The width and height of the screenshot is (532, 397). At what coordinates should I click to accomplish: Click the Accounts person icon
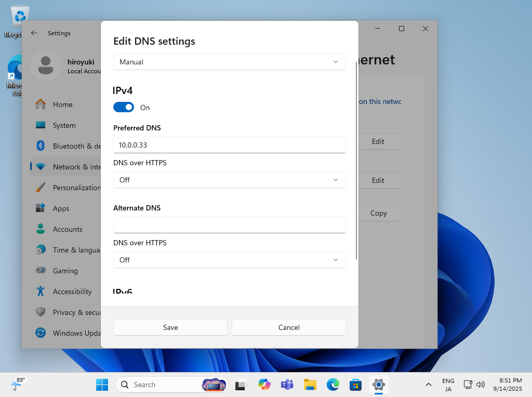click(41, 229)
